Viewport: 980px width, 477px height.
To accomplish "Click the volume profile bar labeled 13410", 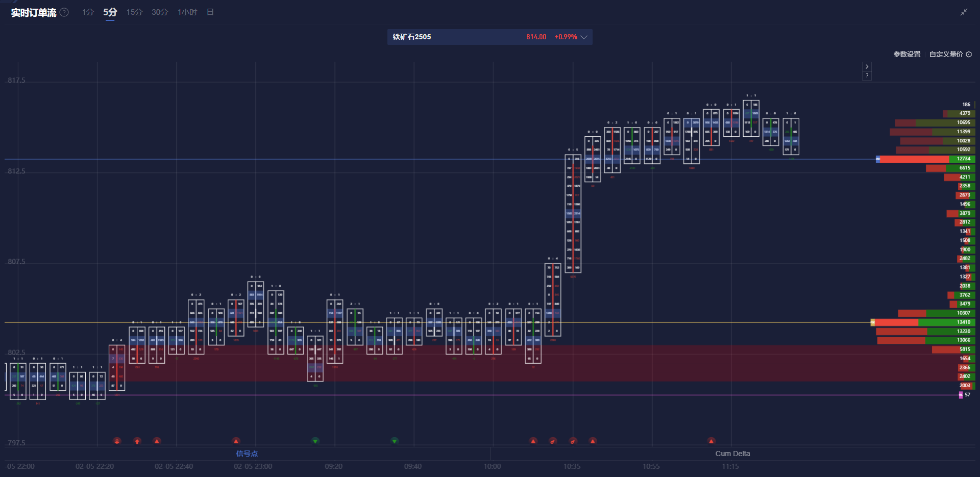I will coord(923,322).
